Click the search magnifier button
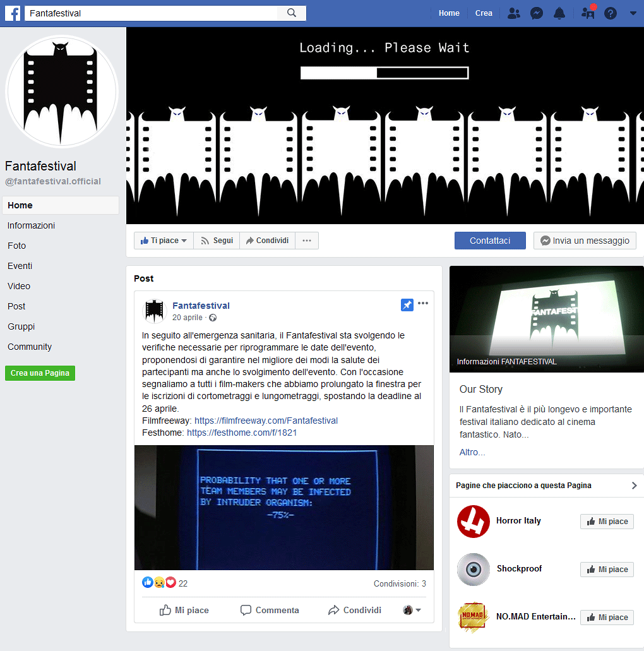Screen dimensions: 644x651 pos(292,13)
